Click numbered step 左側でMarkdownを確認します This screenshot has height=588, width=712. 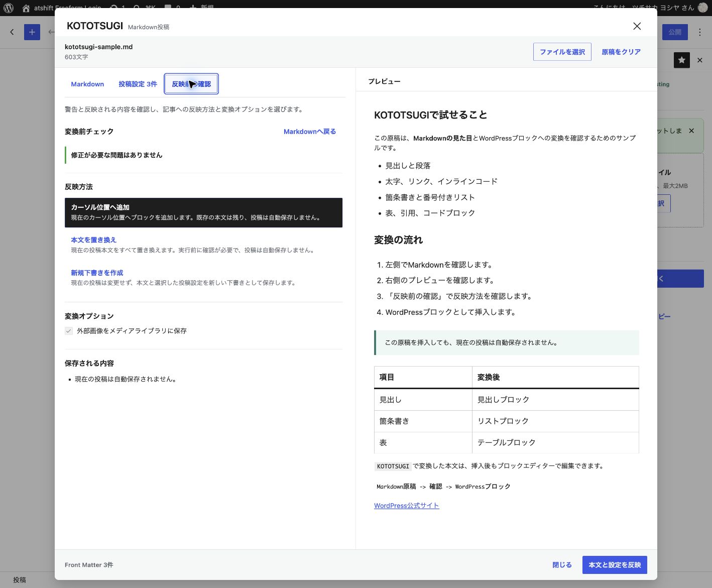pos(440,265)
